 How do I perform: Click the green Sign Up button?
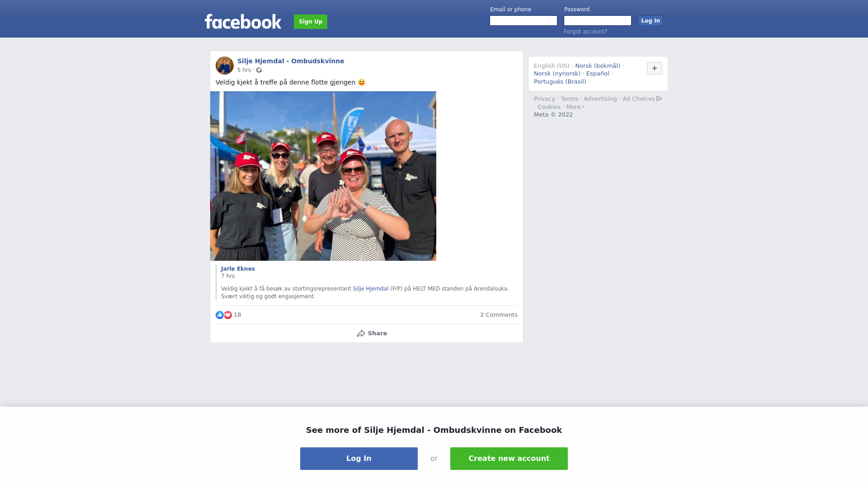[x=311, y=22]
